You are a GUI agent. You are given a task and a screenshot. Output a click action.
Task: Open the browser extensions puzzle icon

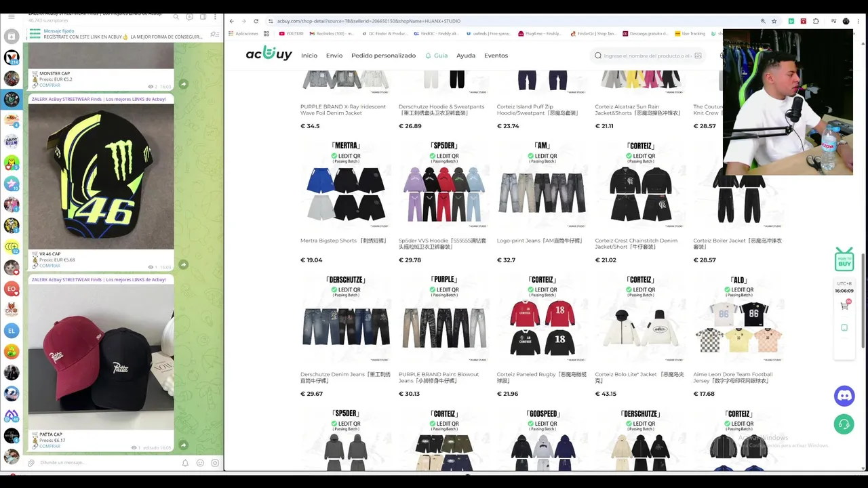tap(816, 21)
